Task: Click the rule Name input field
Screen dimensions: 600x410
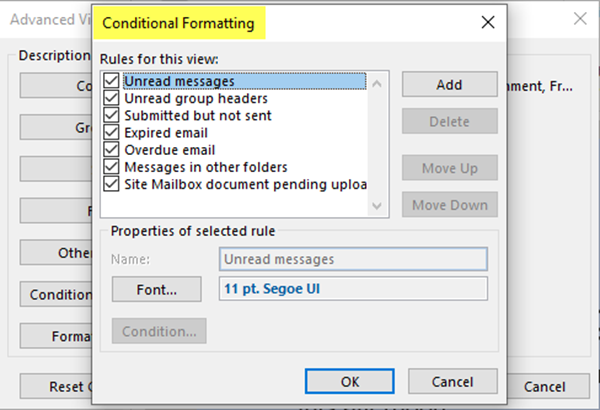Action: (x=352, y=259)
